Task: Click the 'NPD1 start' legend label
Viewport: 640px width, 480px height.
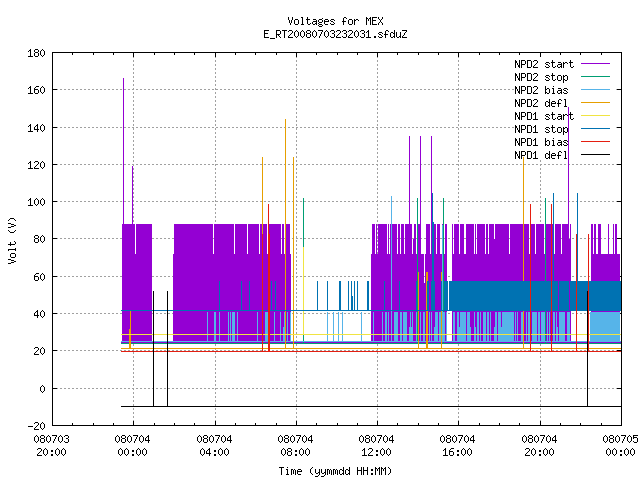Action: [x=544, y=116]
